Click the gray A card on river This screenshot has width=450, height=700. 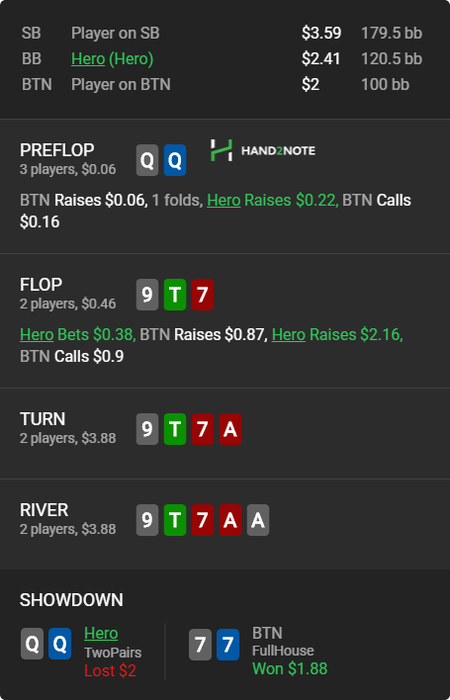(258, 520)
